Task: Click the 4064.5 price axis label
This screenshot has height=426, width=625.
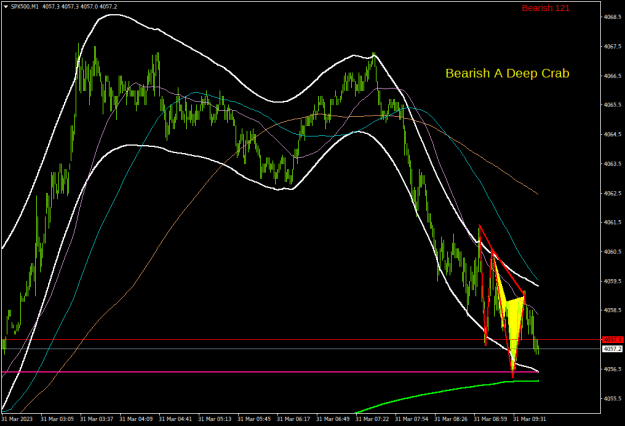Action: tap(612, 135)
